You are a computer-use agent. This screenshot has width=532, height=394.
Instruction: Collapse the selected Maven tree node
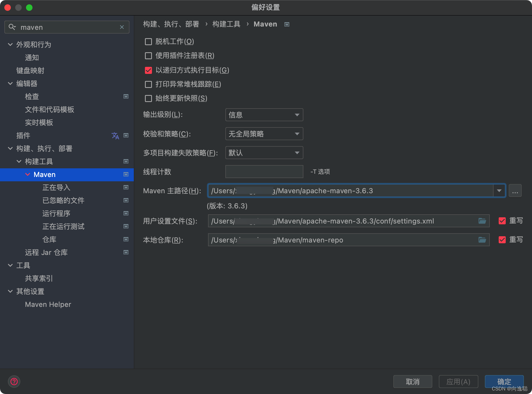28,174
